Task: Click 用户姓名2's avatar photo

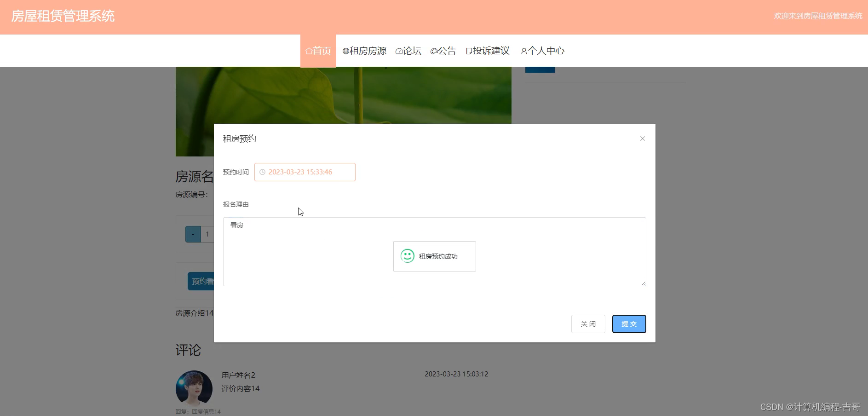Action: 194,388
